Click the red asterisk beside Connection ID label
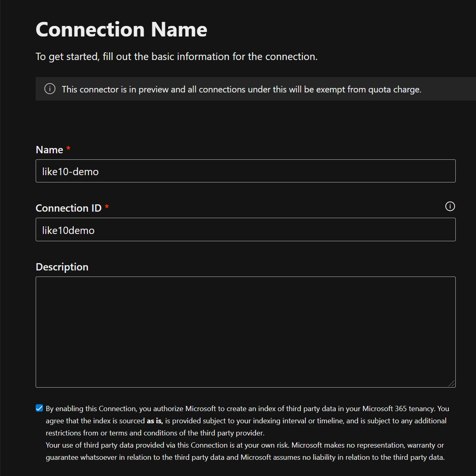This screenshot has width=476, height=476. [x=107, y=207]
